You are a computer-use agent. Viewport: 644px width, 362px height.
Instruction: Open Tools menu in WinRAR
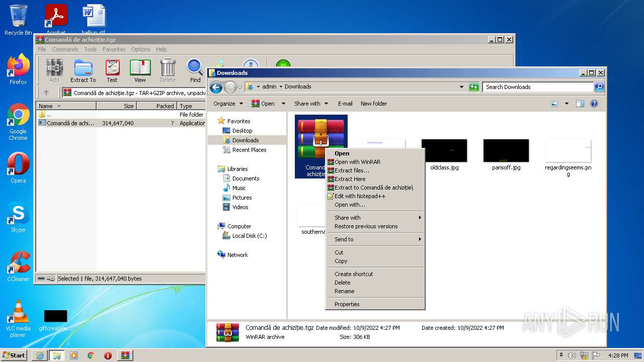tap(91, 49)
